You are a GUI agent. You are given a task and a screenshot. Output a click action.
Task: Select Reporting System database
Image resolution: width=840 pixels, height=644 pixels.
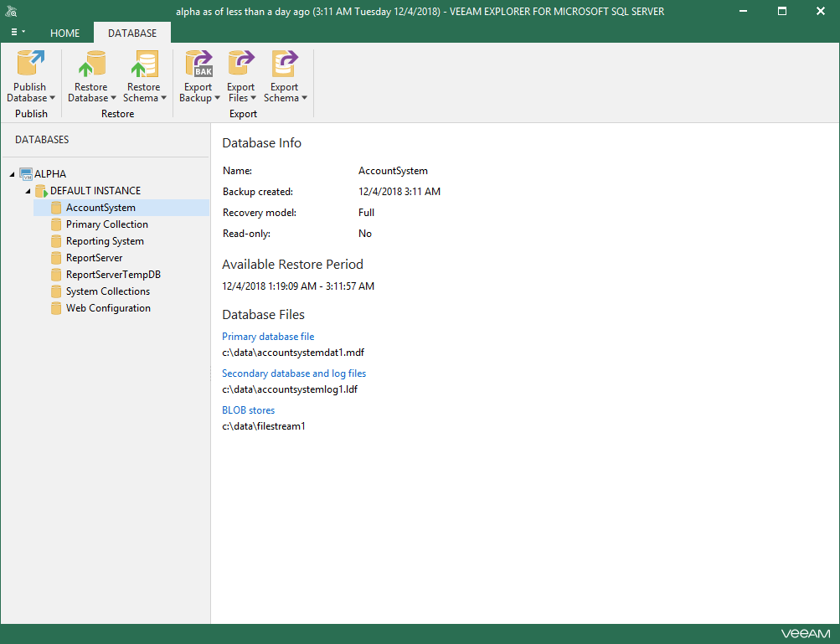coord(105,241)
